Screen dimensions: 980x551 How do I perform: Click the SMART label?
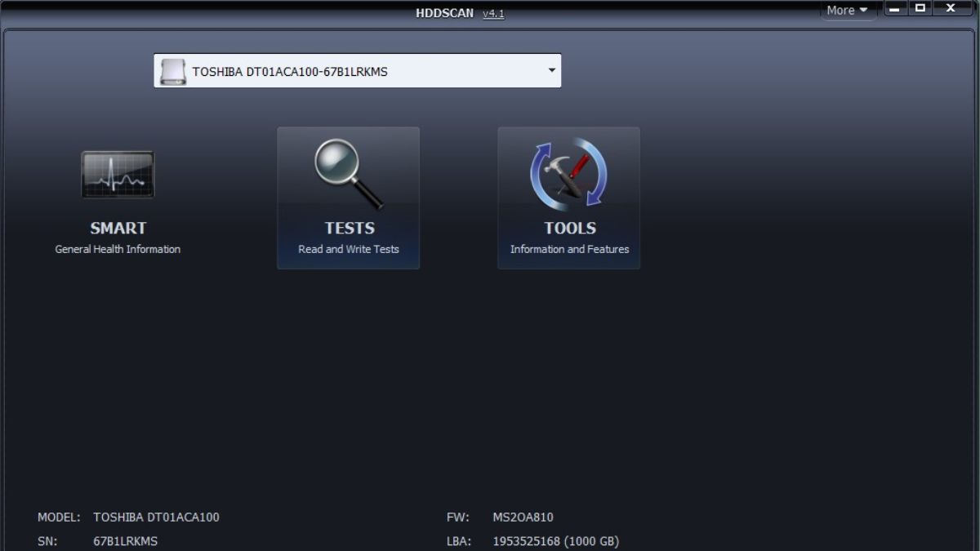[118, 228]
